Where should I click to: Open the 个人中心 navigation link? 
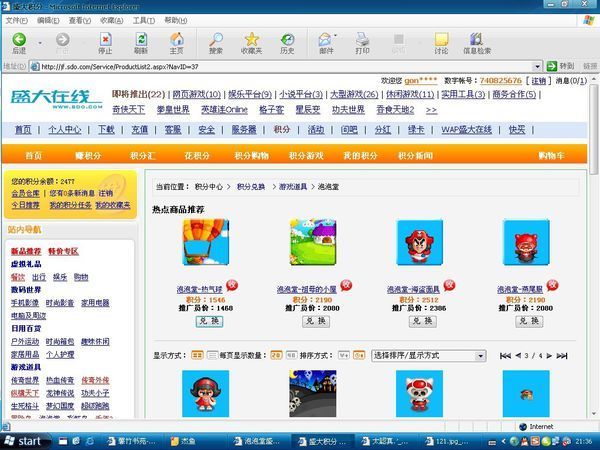coord(65,130)
